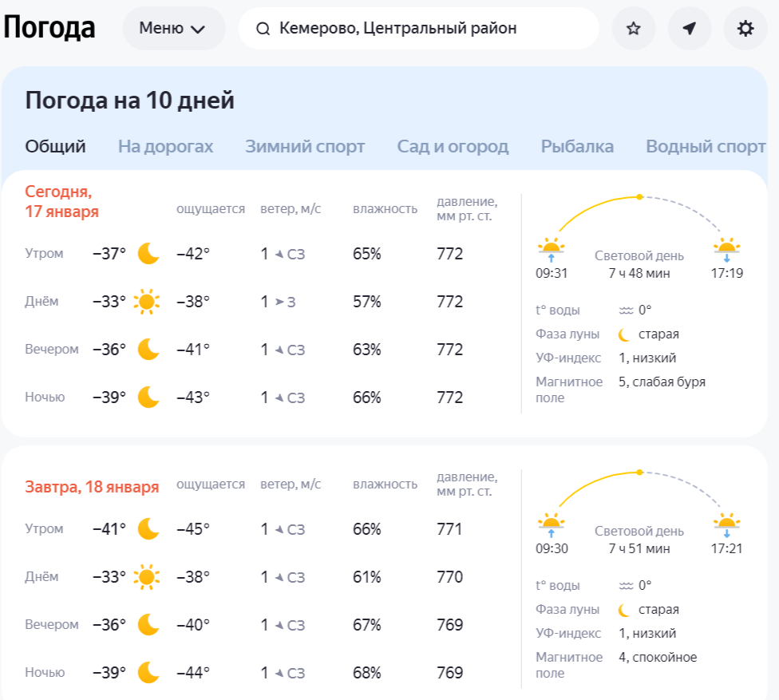Open settings via the gear icon
Screen dimensions: 779x700
[x=745, y=28]
